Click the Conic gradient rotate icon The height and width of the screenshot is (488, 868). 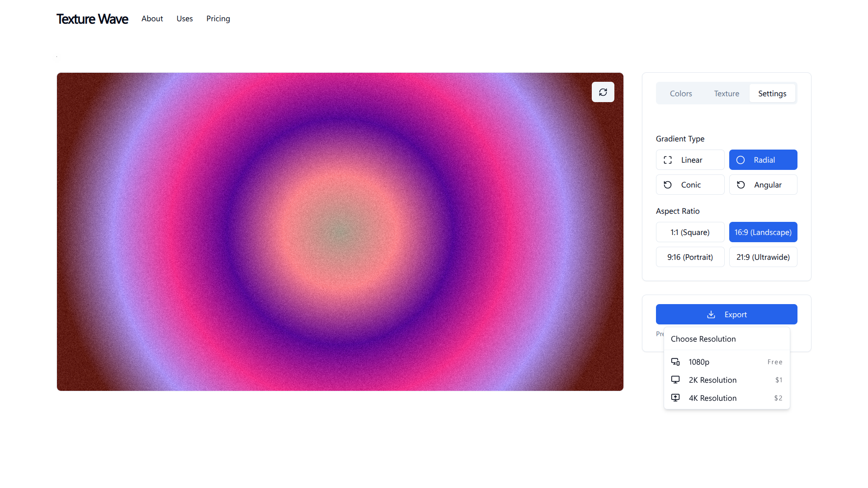(668, 185)
